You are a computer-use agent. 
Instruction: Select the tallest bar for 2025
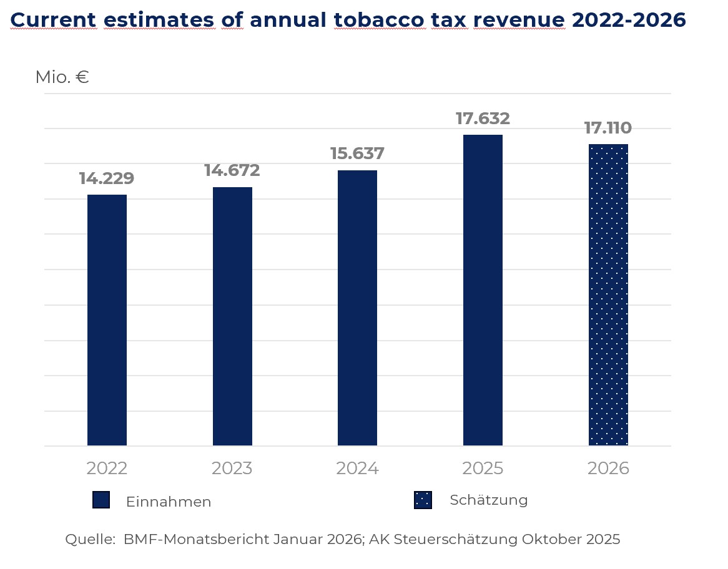coord(483,290)
